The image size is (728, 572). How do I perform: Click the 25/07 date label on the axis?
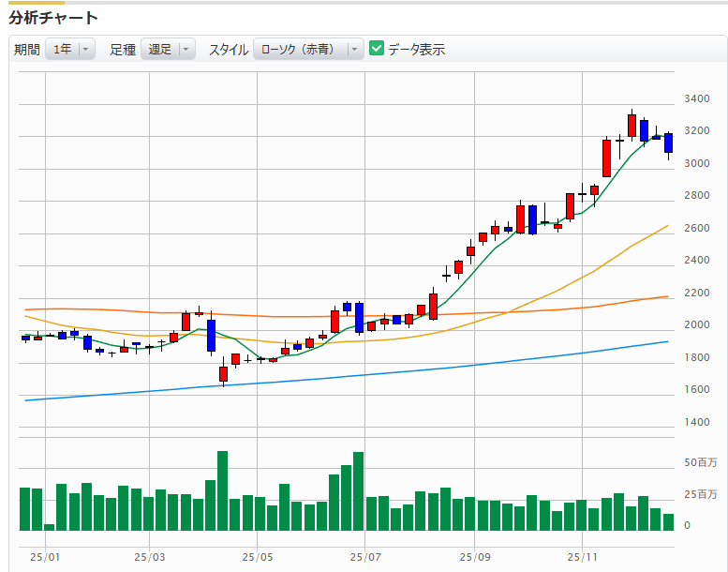click(x=365, y=556)
